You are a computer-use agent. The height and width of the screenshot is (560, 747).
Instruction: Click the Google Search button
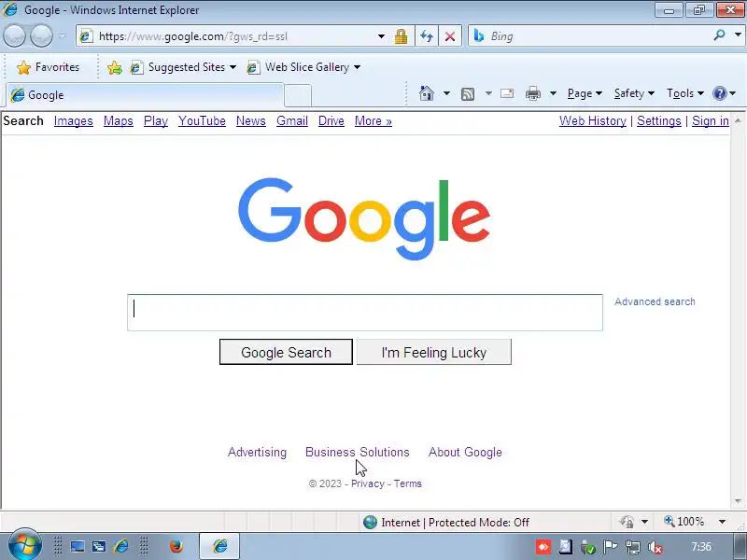click(x=286, y=352)
